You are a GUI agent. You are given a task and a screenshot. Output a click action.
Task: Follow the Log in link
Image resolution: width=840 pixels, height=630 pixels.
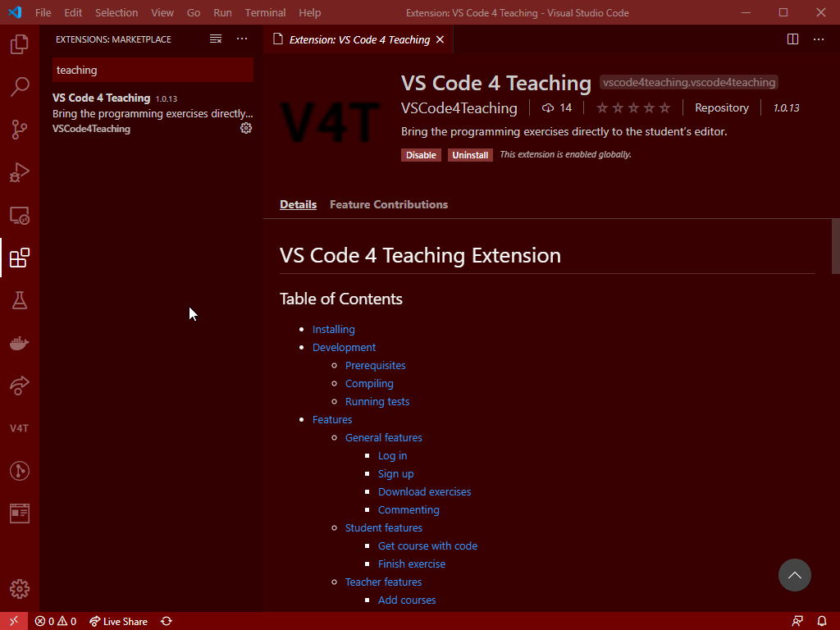392,456
